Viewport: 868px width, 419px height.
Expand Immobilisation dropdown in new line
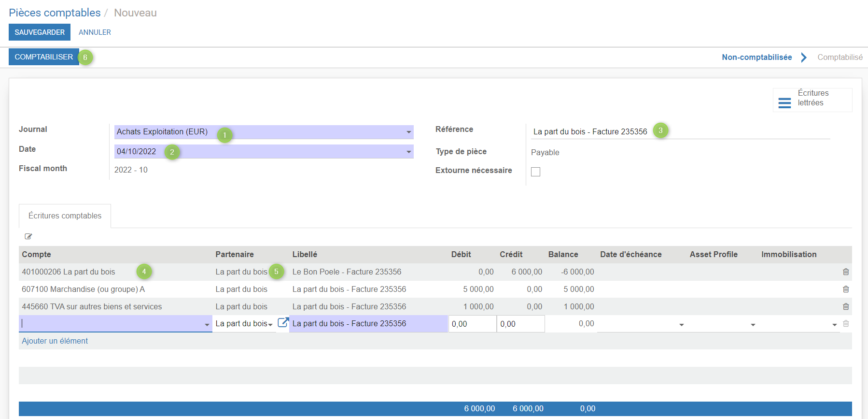tap(835, 325)
